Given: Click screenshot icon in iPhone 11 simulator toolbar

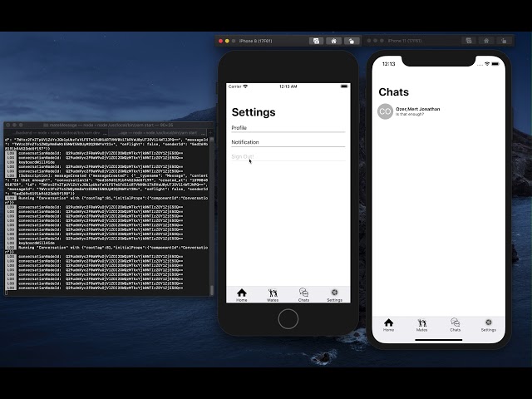Looking at the screenshot, I should click(469, 41).
